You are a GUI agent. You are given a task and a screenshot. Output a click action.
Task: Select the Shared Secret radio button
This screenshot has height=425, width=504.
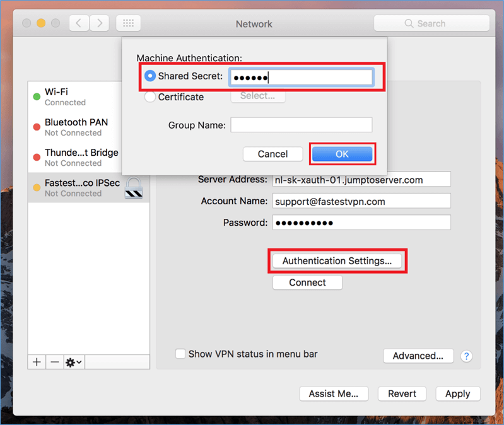click(150, 76)
